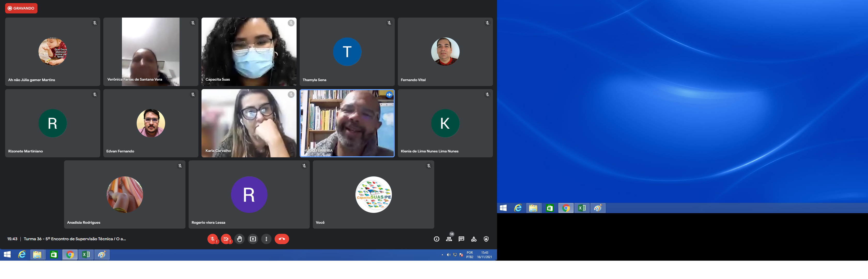The width and height of the screenshot is (868, 279).
Task: Click the GRAVANDO recording indicator
Action: pyautogui.click(x=21, y=8)
